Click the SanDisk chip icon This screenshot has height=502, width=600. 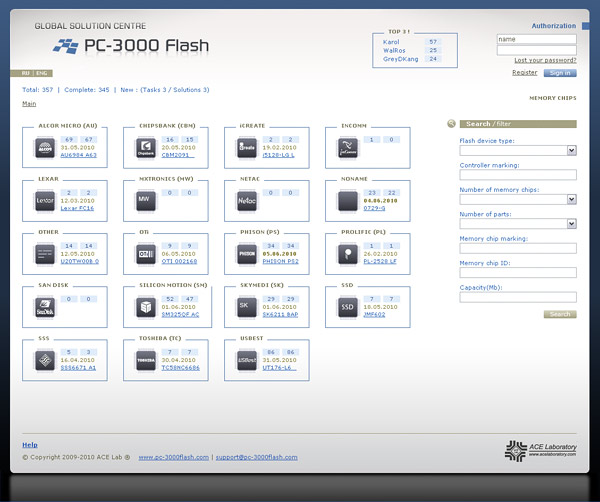click(45, 307)
